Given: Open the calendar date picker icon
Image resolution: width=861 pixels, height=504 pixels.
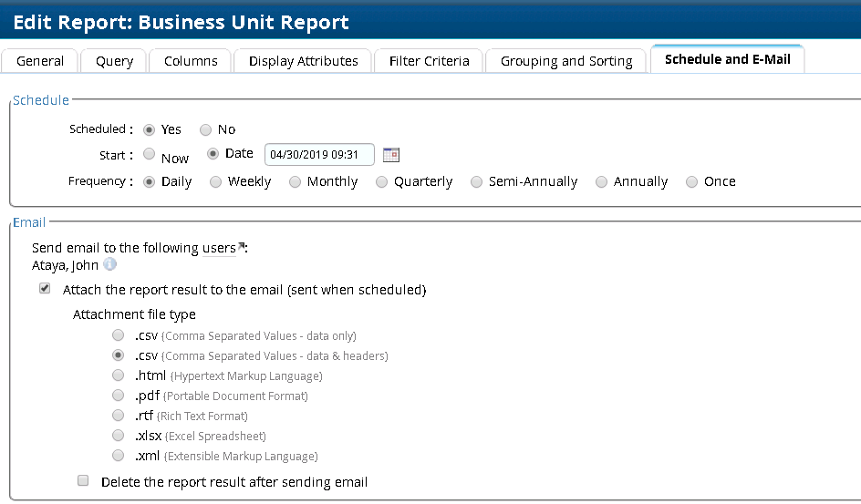Looking at the screenshot, I should (391, 155).
